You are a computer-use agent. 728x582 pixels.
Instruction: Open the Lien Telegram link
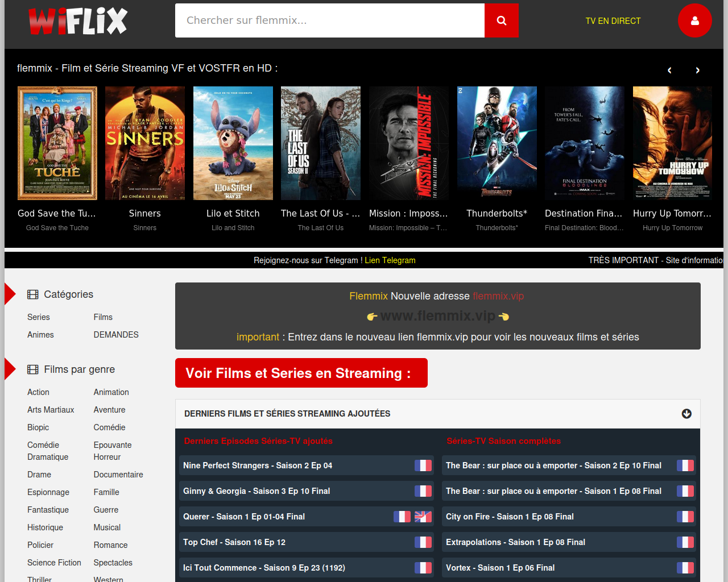(390, 260)
